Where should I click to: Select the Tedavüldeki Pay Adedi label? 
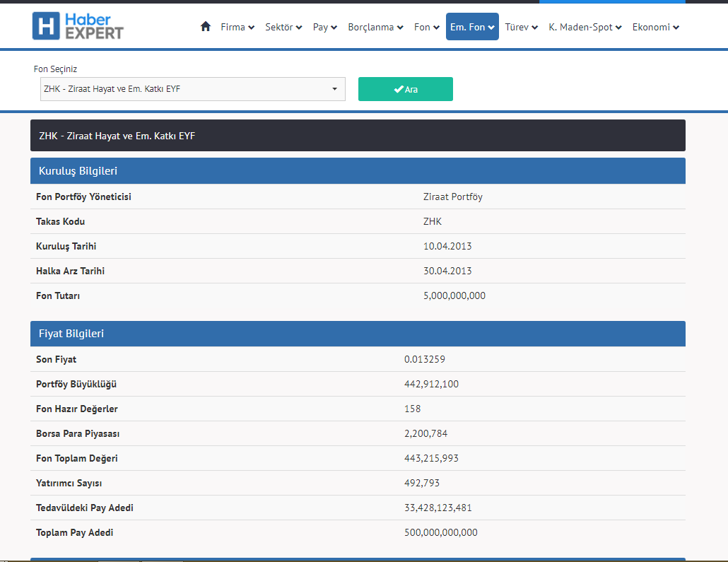click(85, 508)
